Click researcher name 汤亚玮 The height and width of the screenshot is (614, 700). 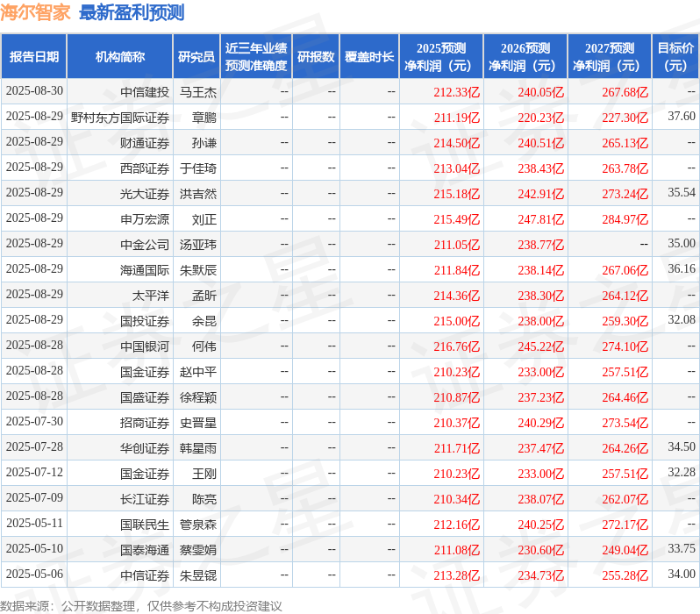pyautogui.click(x=198, y=245)
